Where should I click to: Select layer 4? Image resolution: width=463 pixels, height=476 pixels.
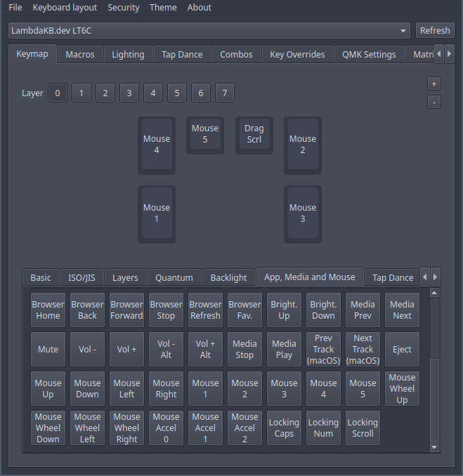pyautogui.click(x=153, y=93)
